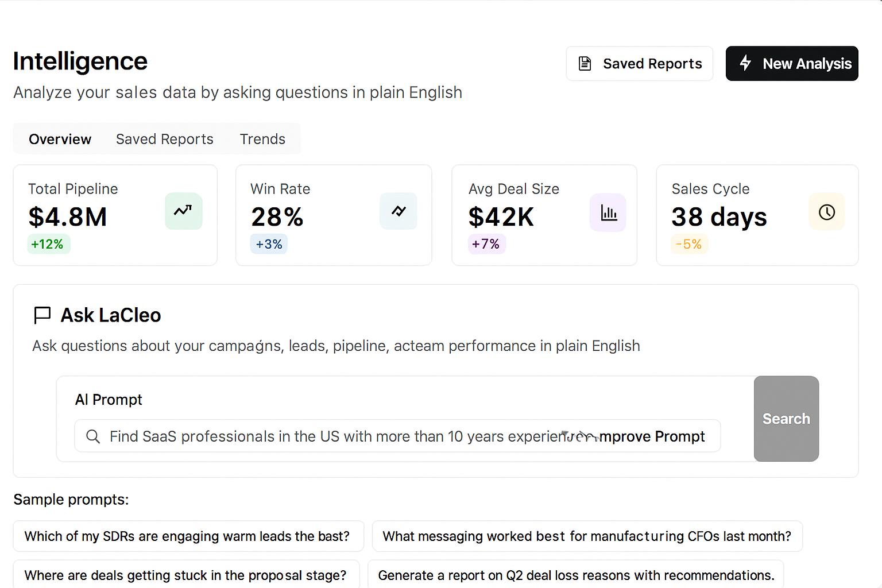Click the -5% Sales Cycle change badge

pos(688,244)
